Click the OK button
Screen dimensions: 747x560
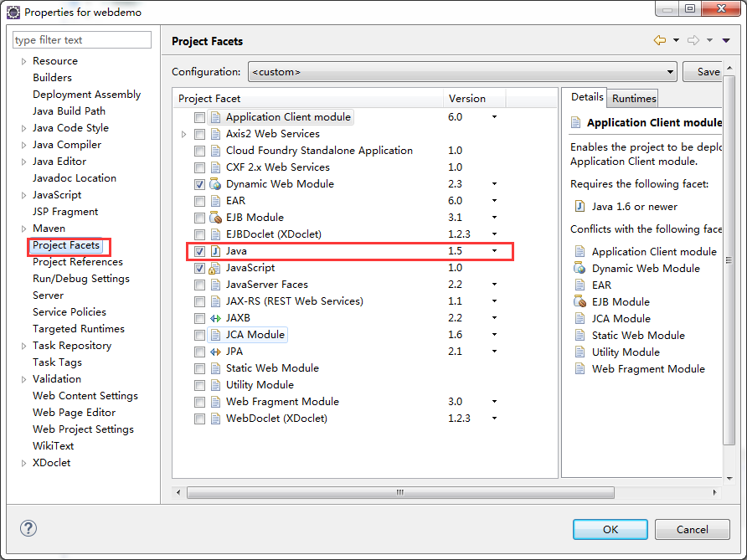coord(610,530)
